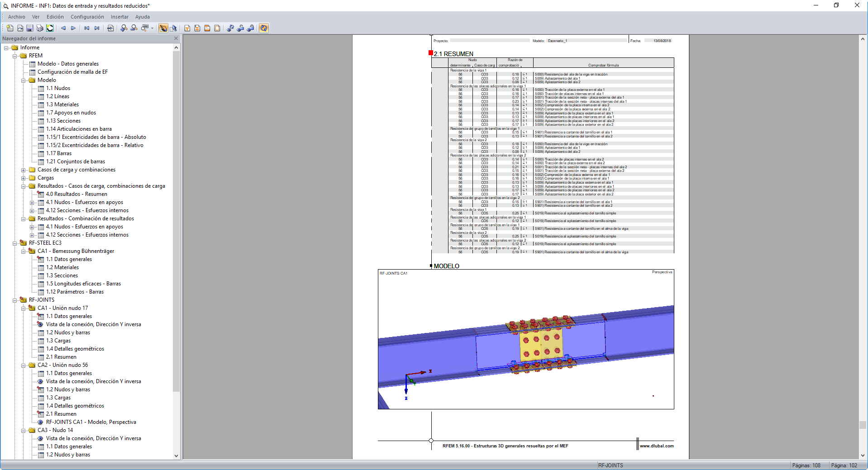868x470 pixels.
Task: Toggle the orange refresh report button
Action: pos(264,28)
